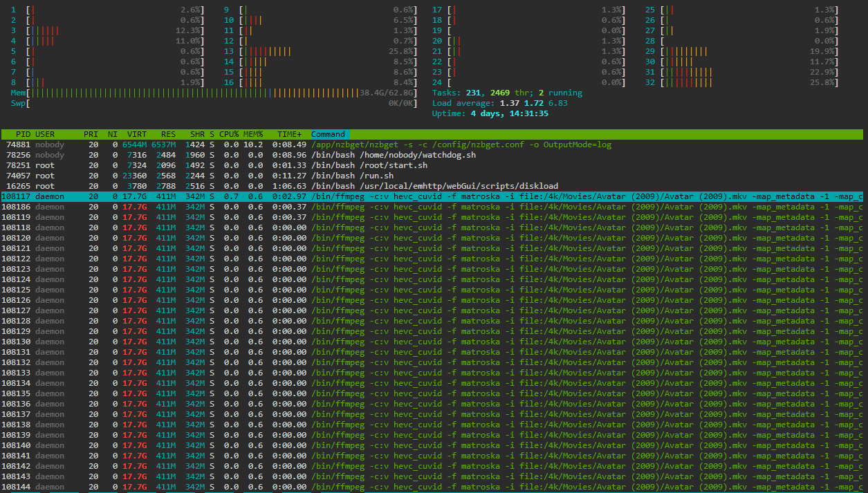868x493 pixels.
Task: Select the ffmpeg process with PID 108144
Action: 415,487
